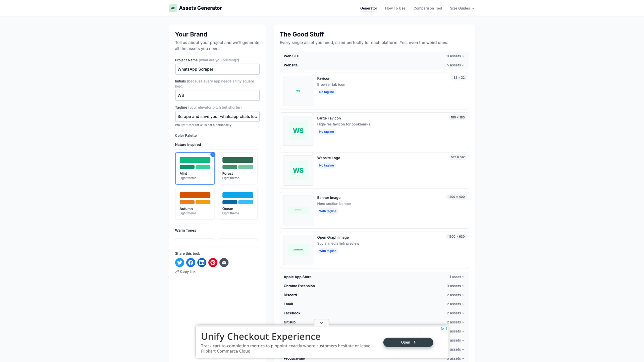Share via the LinkedIn icon
Screen dimensions: 644x362
202,262
